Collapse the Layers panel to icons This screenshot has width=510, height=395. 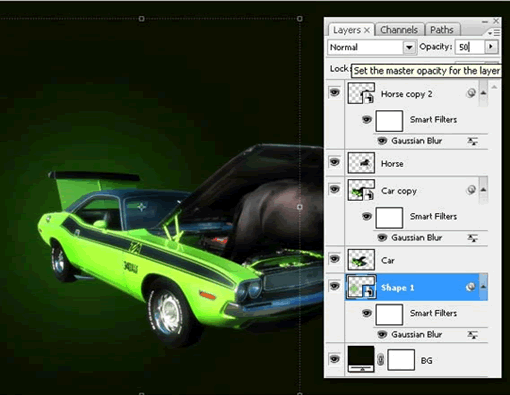[485, 21]
